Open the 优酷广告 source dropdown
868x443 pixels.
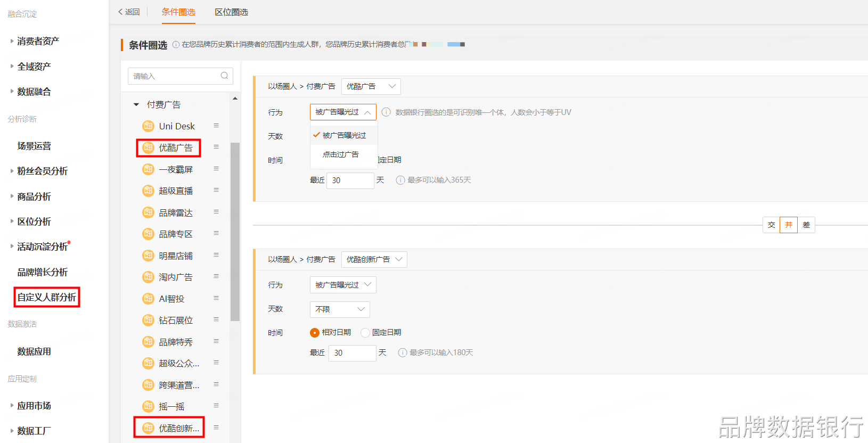point(371,86)
